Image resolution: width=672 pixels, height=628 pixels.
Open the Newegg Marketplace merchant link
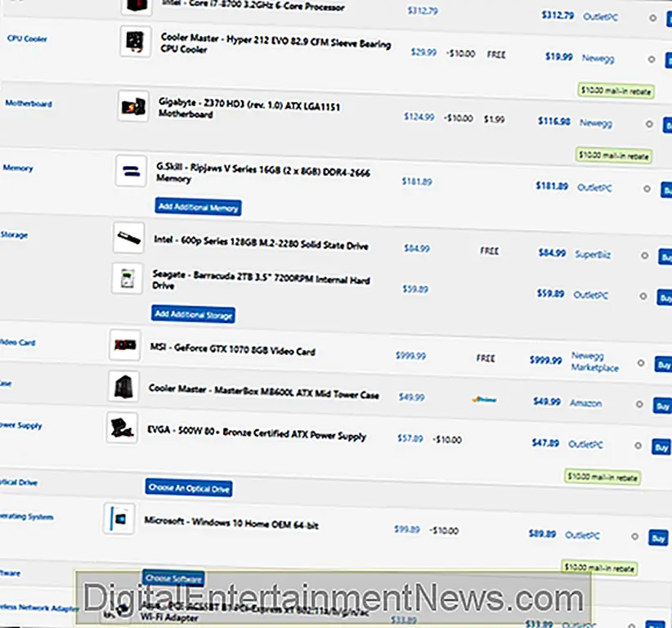595,362
